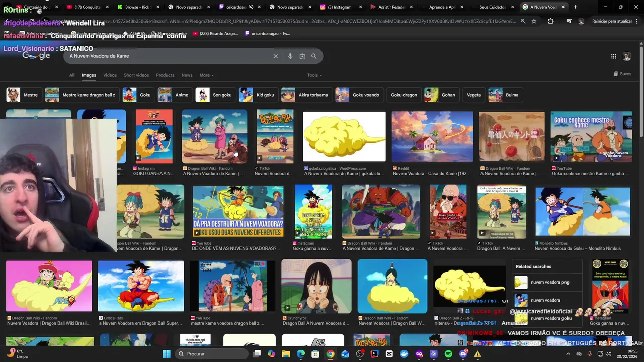Open OBS Studio from the taskbar

coord(360,354)
